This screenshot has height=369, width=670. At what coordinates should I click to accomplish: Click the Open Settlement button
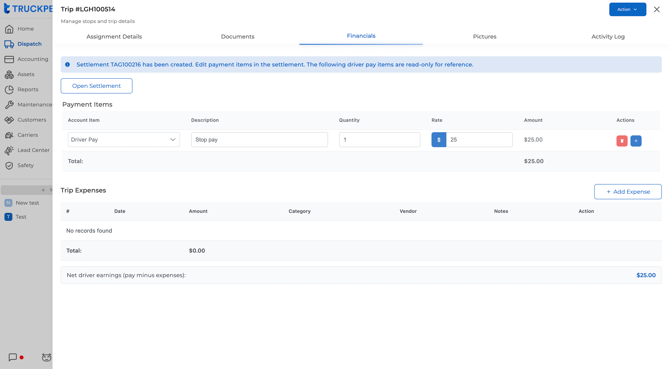pyautogui.click(x=97, y=86)
